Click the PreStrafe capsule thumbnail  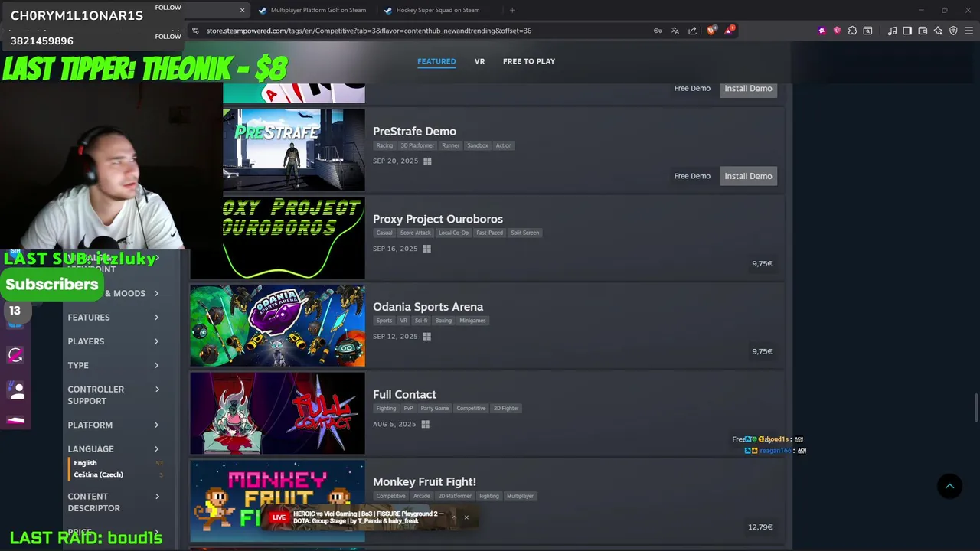click(x=294, y=150)
